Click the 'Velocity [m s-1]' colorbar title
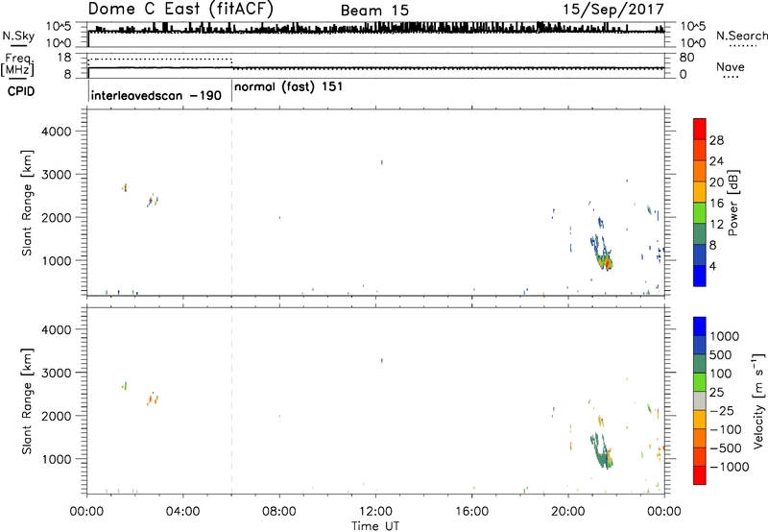 point(758,400)
